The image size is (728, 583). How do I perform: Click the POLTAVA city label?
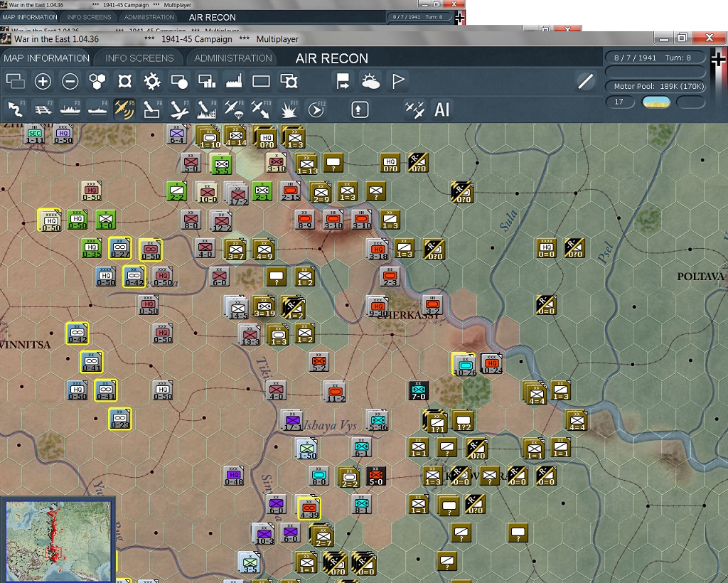point(700,277)
